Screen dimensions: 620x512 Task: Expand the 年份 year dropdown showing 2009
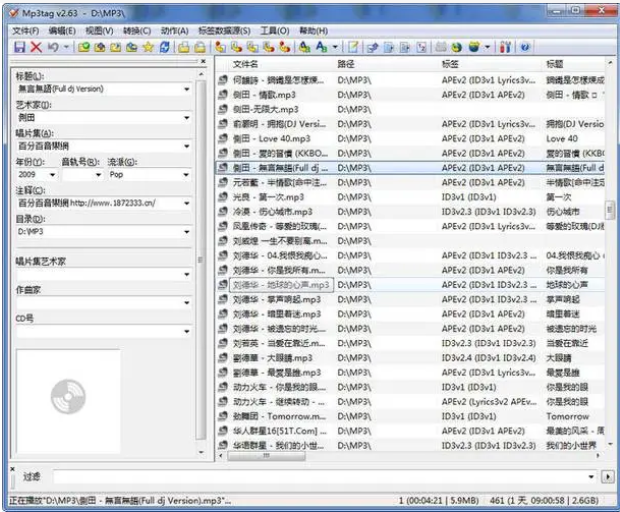(x=53, y=174)
